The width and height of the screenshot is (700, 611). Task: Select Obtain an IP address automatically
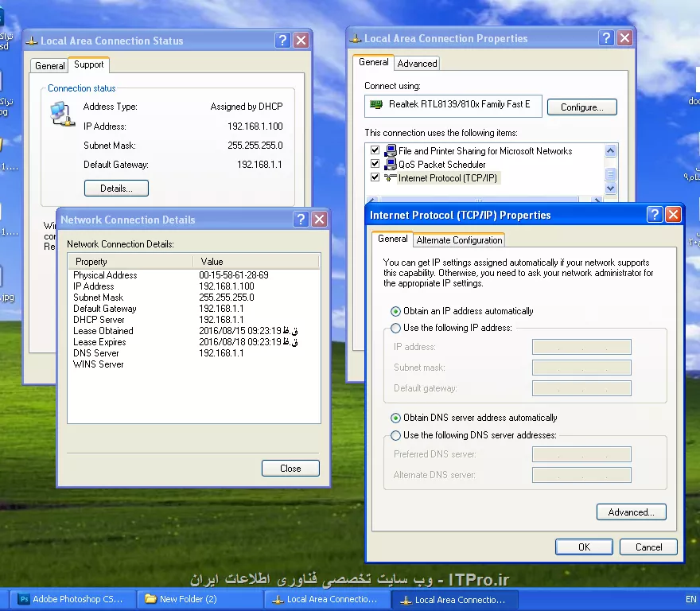395,311
